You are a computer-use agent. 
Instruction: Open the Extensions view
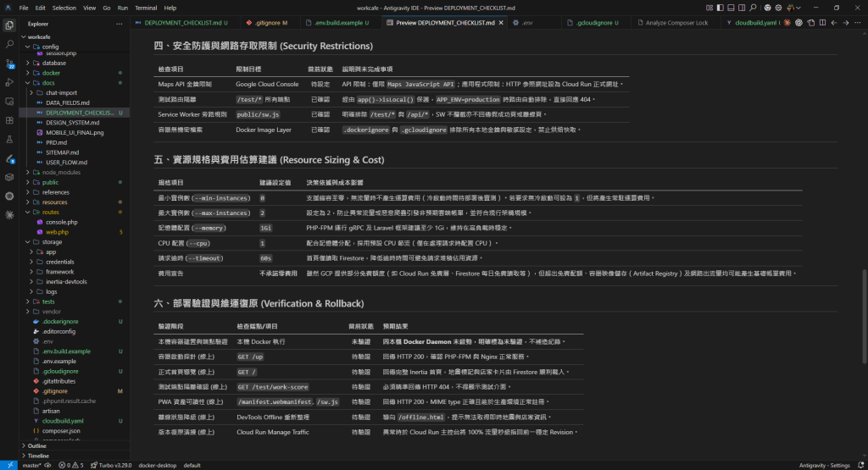coord(9,120)
